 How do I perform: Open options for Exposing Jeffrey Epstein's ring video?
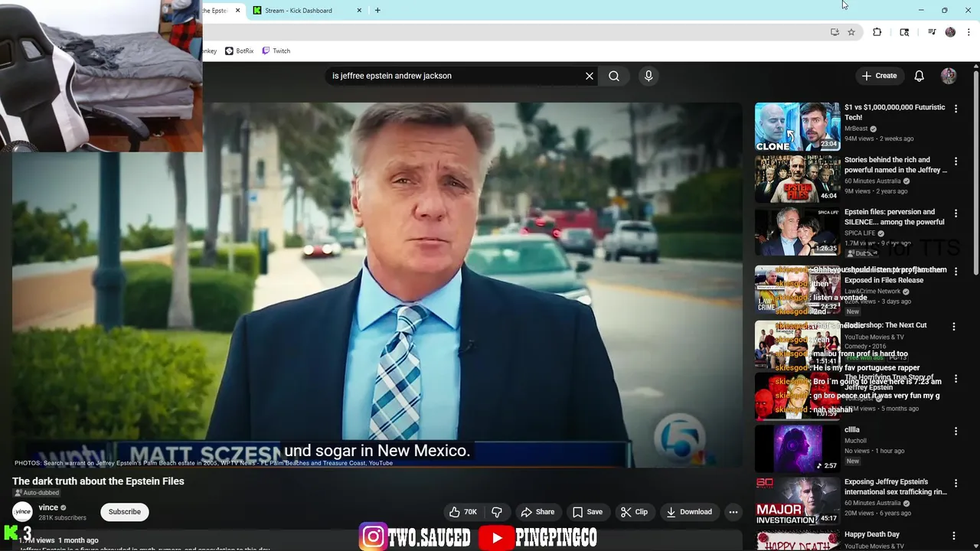955,484
